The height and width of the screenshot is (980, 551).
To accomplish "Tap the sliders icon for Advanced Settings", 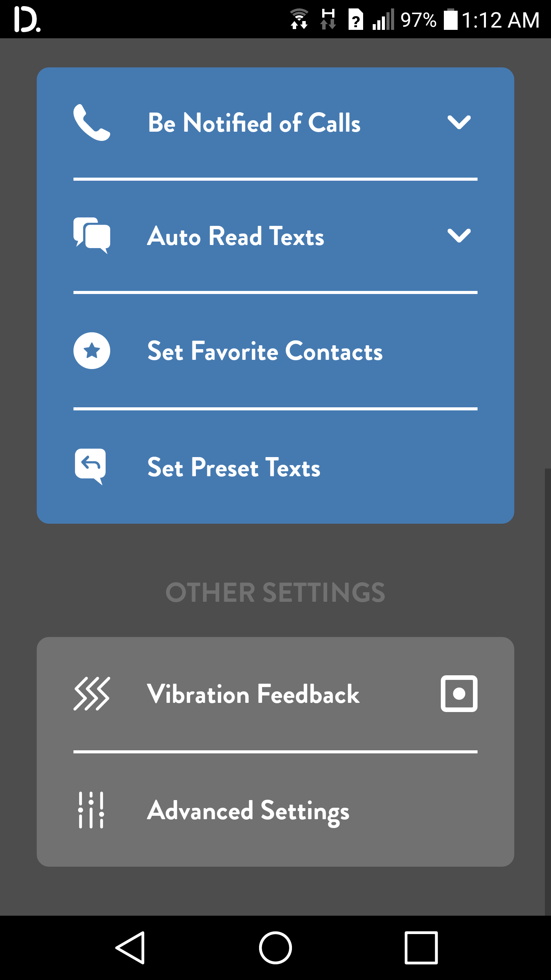I will pos(91,810).
